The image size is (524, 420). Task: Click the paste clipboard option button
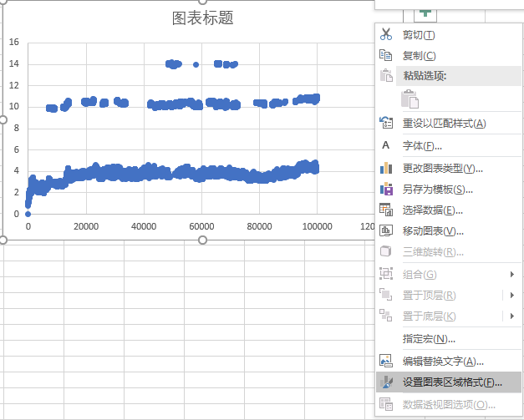click(410, 99)
